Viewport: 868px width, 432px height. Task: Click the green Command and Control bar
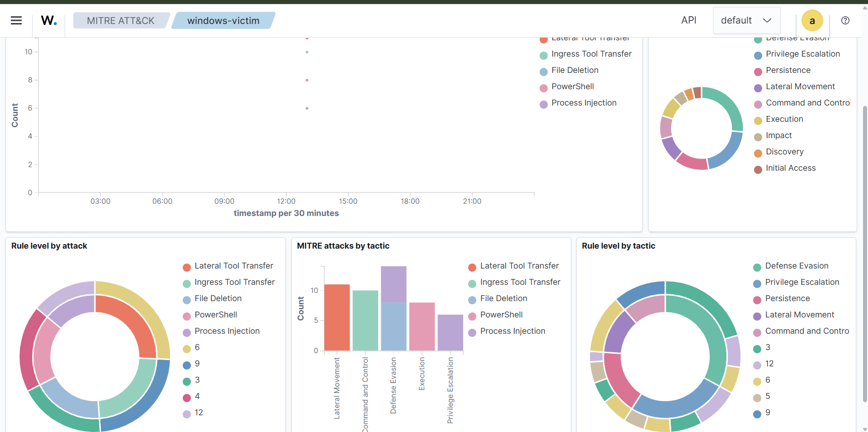pyautogui.click(x=365, y=321)
